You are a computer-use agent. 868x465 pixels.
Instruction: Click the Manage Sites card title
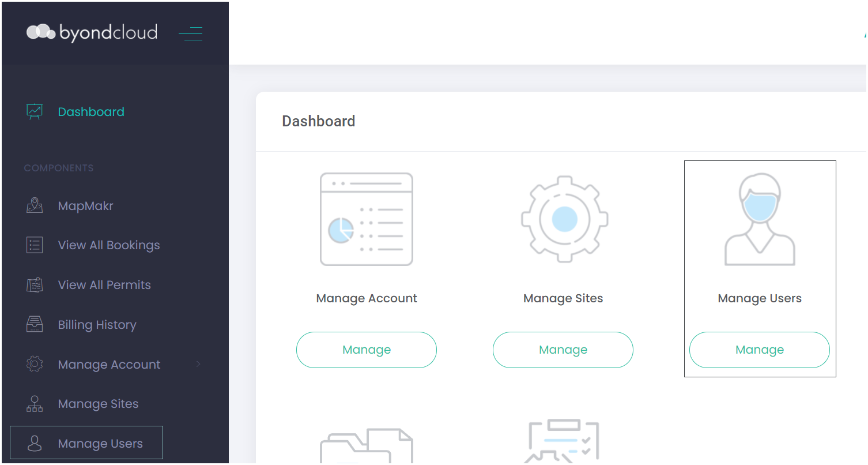563,298
